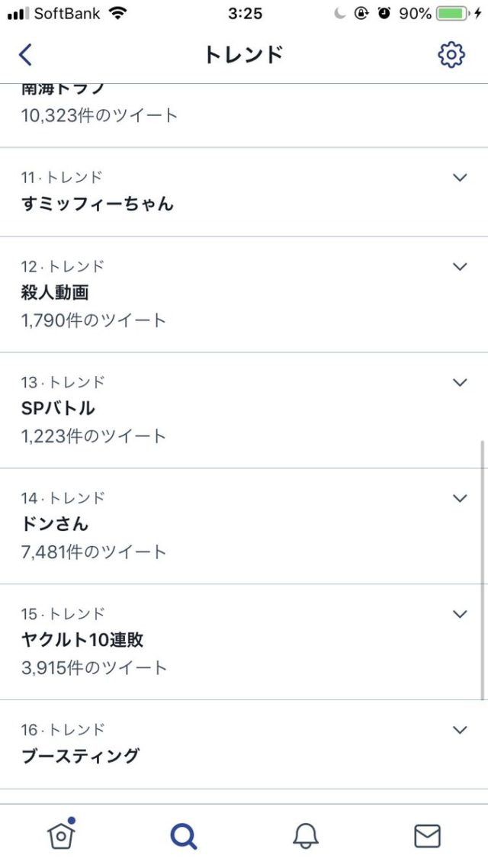The height and width of the screenshot is (868, 488).
Task: Open direct messages envelope icon
Action: [427, 836]
